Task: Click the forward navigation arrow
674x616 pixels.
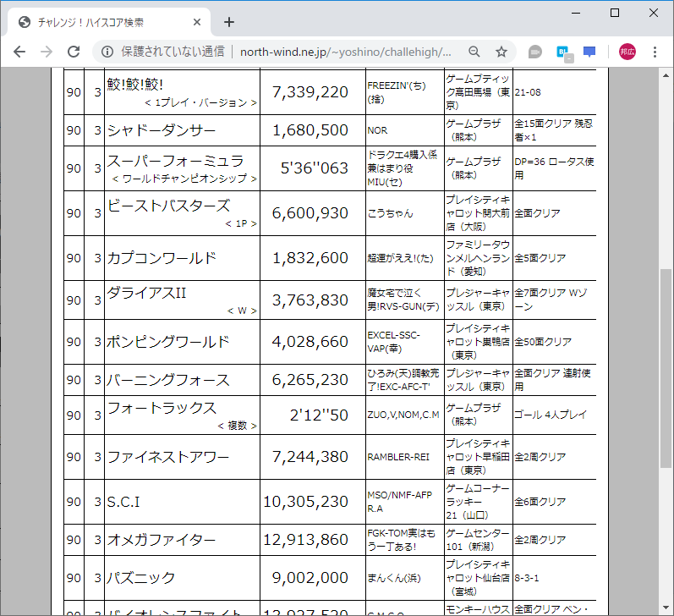Action: pos(47,52)
